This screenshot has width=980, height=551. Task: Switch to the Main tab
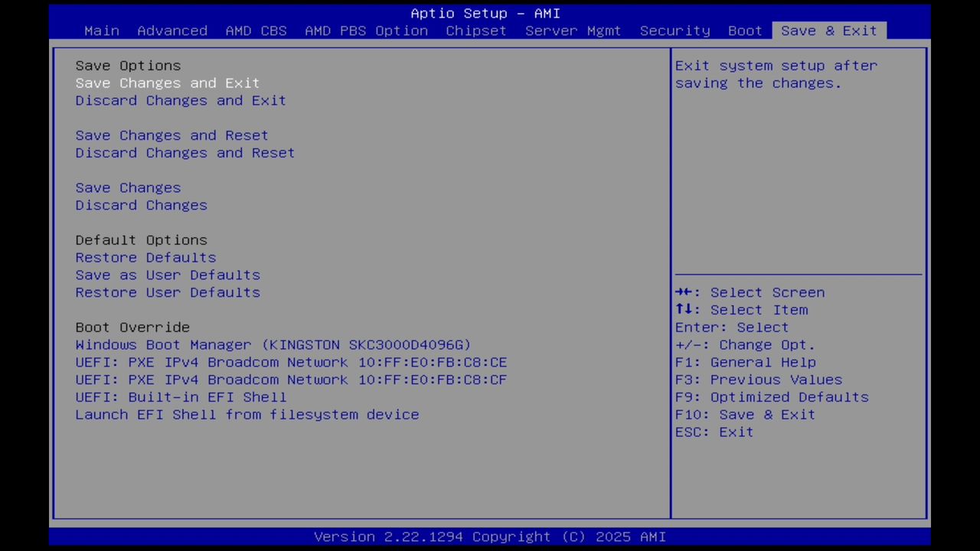click(x=102, y=31)
